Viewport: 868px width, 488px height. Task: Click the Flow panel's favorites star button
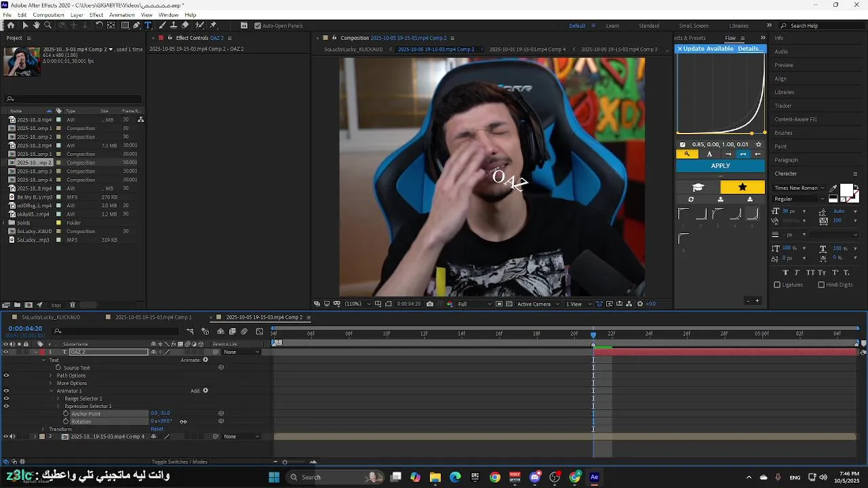[x=743, y=187]
